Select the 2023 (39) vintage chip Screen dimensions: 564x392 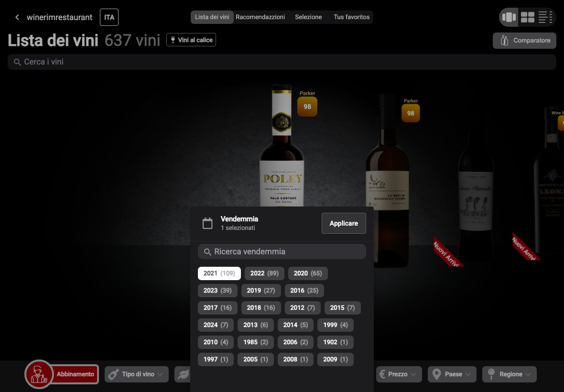coord(217,291)
